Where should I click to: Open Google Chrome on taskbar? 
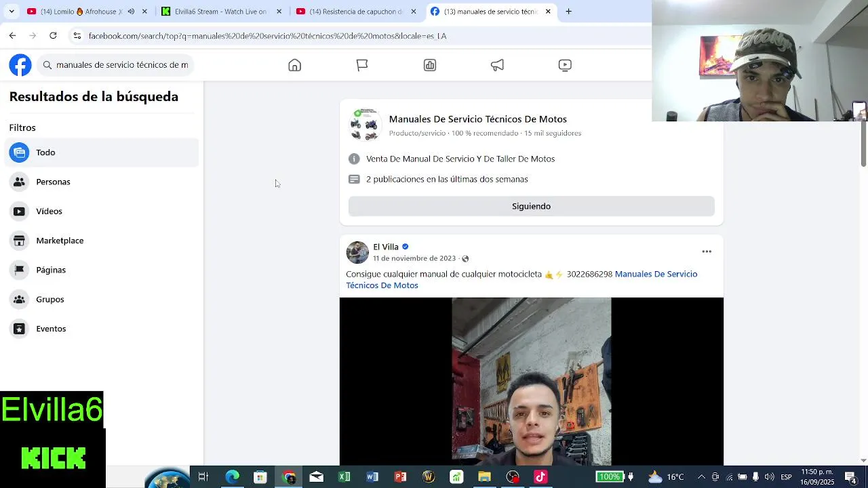(289, 477)
